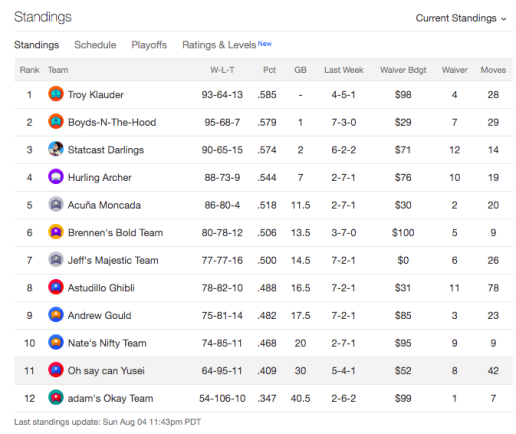Screen dimensions: 516x434
Task: Switch to the Playoffs tab
Action: 149,45
